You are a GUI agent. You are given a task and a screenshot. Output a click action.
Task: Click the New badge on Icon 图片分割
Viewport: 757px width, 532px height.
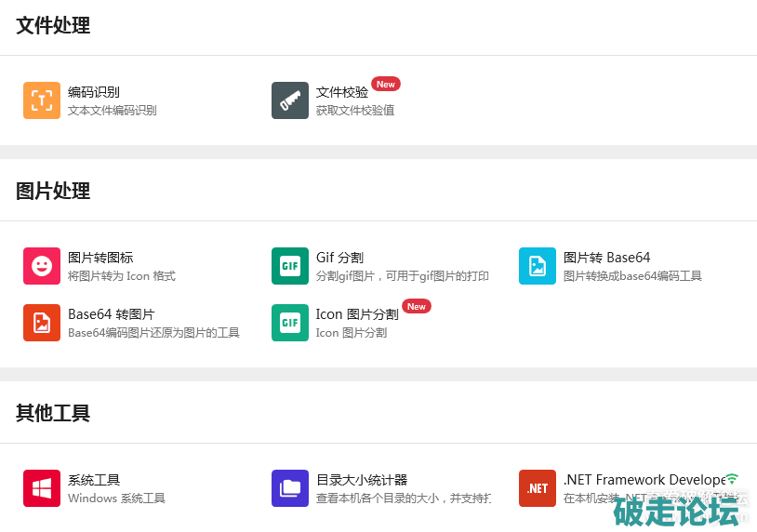click(x=417, y=306)
